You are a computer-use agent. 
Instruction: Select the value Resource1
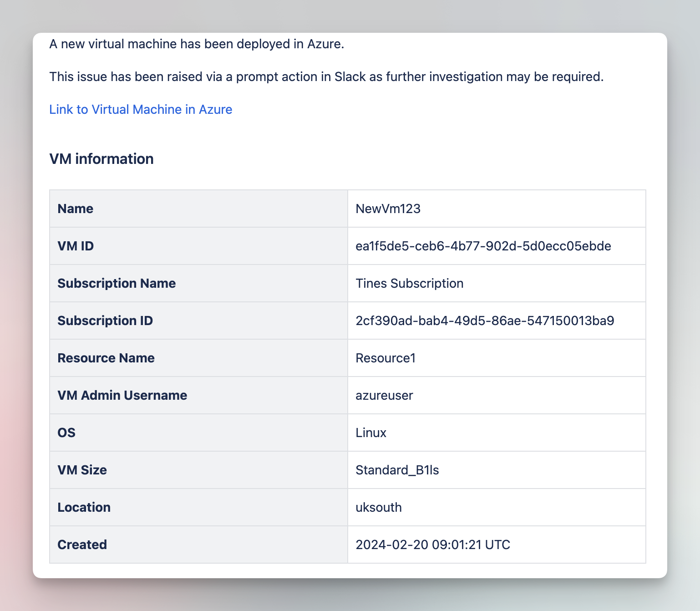(x=386, y=358)
